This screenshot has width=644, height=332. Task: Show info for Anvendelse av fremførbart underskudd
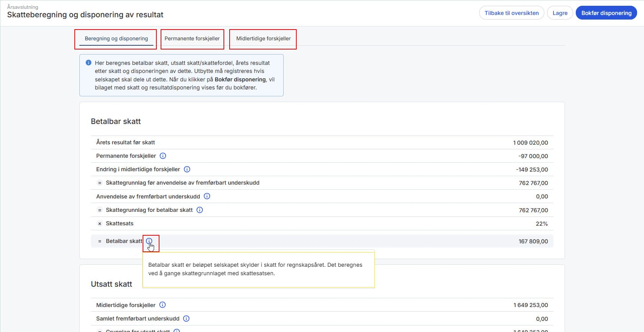(x=207, y=196)
